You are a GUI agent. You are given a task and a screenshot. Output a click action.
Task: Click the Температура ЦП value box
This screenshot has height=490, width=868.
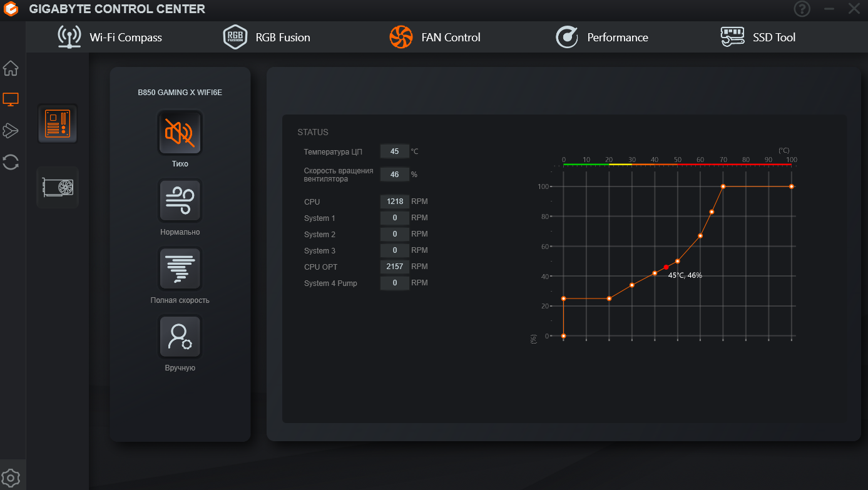394,151
